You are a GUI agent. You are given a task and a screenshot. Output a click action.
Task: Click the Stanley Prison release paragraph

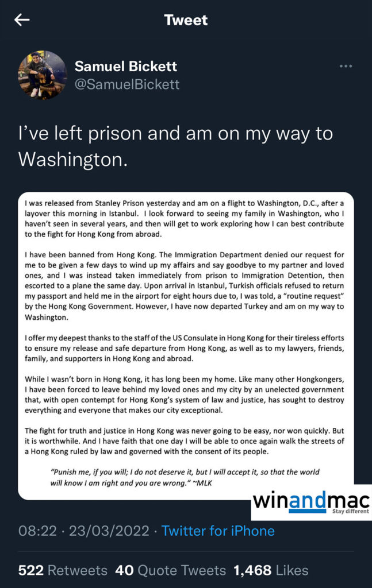pos(185,219)
